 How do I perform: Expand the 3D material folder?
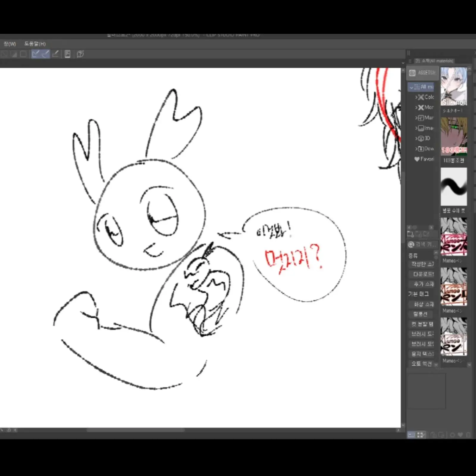416,138
